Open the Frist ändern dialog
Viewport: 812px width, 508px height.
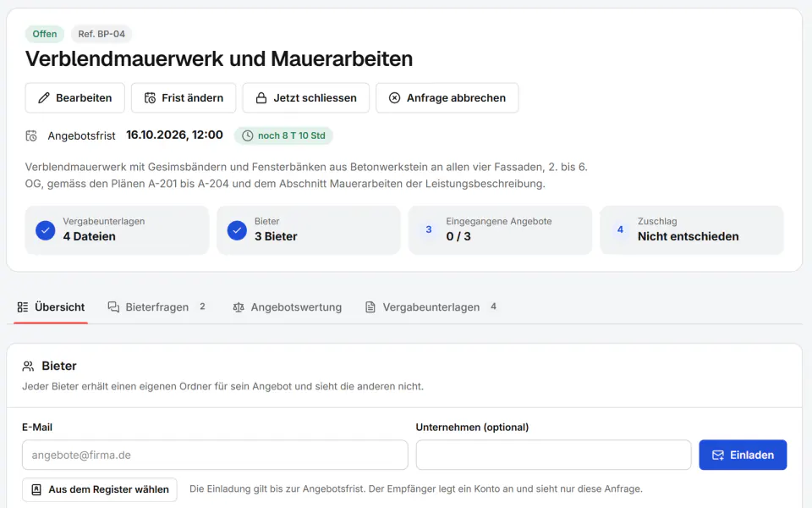pos(184,98)
